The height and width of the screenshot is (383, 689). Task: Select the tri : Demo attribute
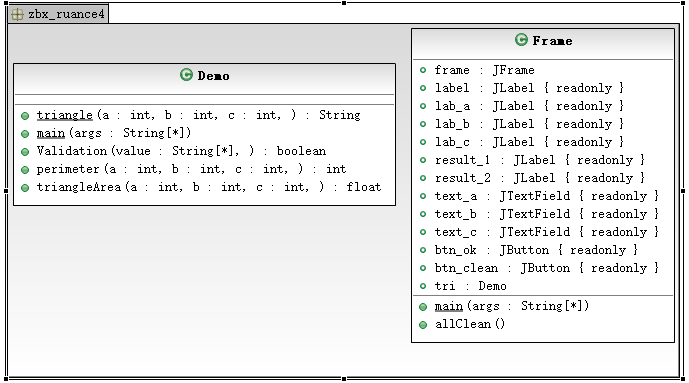click(x=471, y=286)
